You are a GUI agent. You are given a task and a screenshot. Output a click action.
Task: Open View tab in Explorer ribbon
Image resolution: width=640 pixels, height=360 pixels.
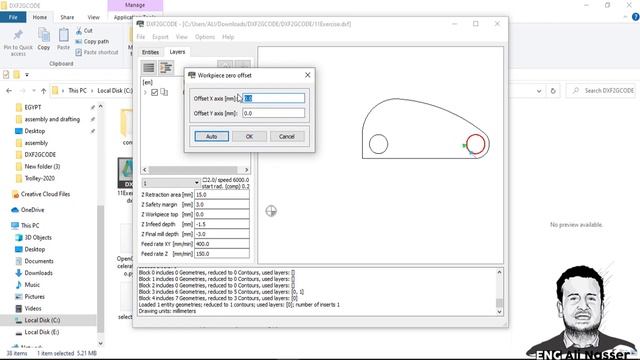[93, 17]
